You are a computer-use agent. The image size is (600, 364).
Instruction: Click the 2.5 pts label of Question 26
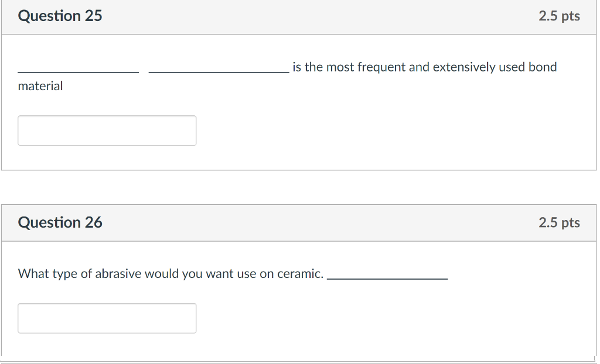tap(559, 222)
